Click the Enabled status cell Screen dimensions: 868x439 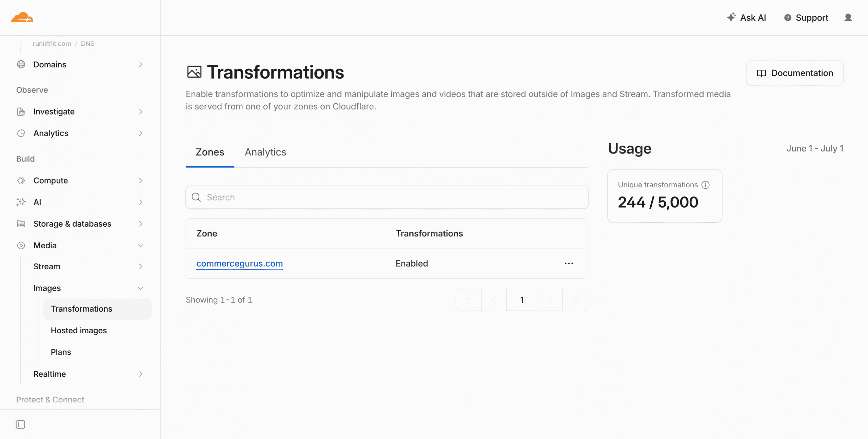tap(412, 264)
